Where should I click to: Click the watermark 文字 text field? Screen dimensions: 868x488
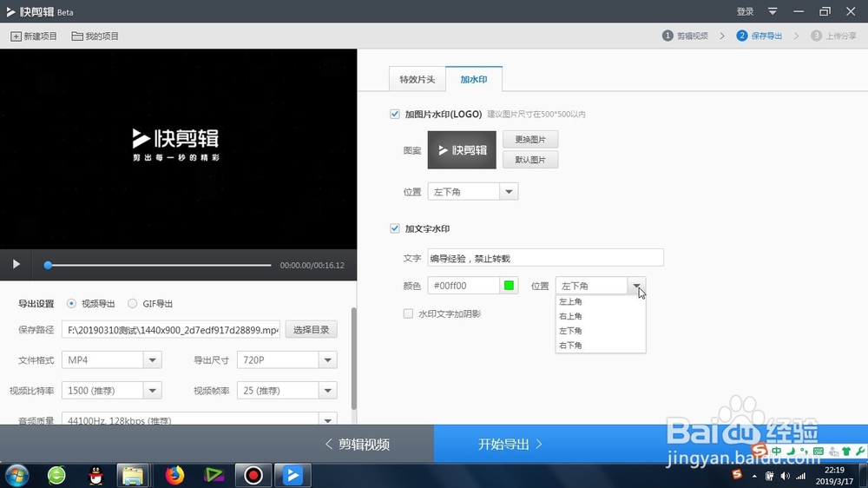(x=545, y=258)
